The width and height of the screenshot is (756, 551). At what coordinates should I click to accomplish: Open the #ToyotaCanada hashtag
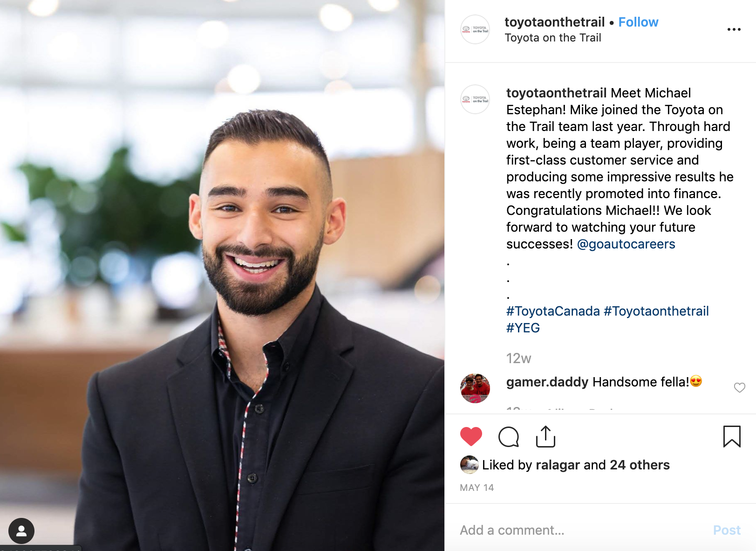pyautogui.click(x=553, y=311)
